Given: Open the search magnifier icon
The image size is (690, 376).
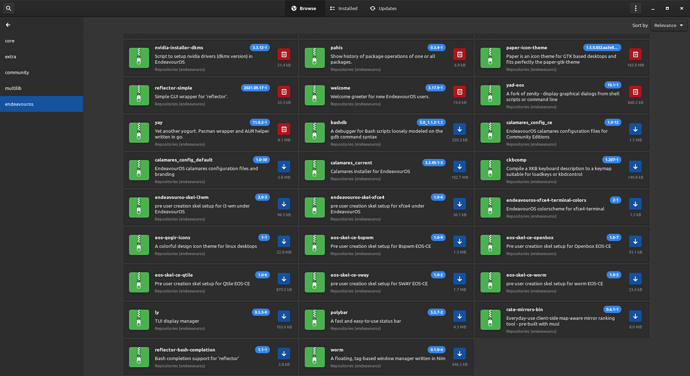Looking at the screenshot, I should coord(8,8).
